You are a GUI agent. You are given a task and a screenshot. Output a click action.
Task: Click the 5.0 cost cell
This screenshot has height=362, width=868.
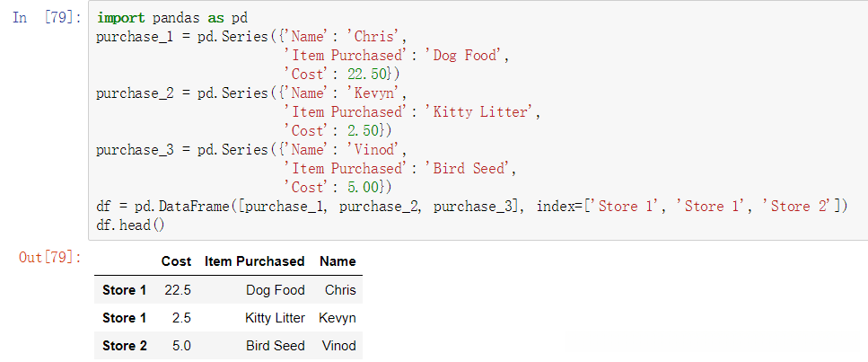point(181,346)
